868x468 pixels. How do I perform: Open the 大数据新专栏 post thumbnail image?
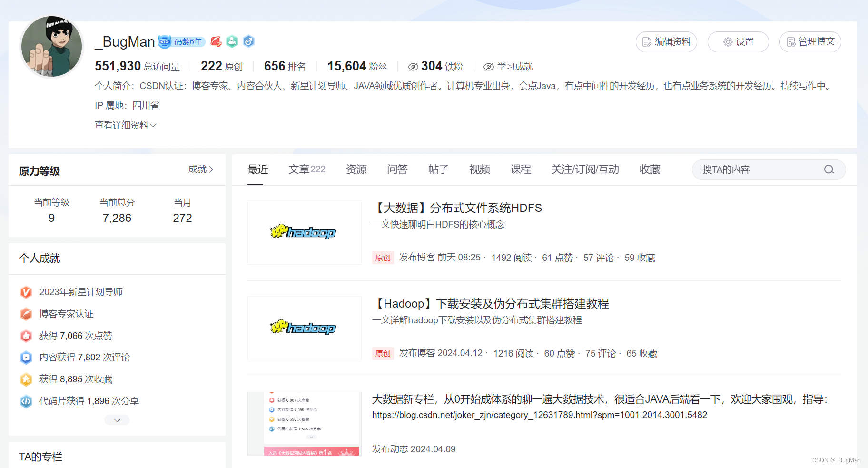(x=305, y=424)
